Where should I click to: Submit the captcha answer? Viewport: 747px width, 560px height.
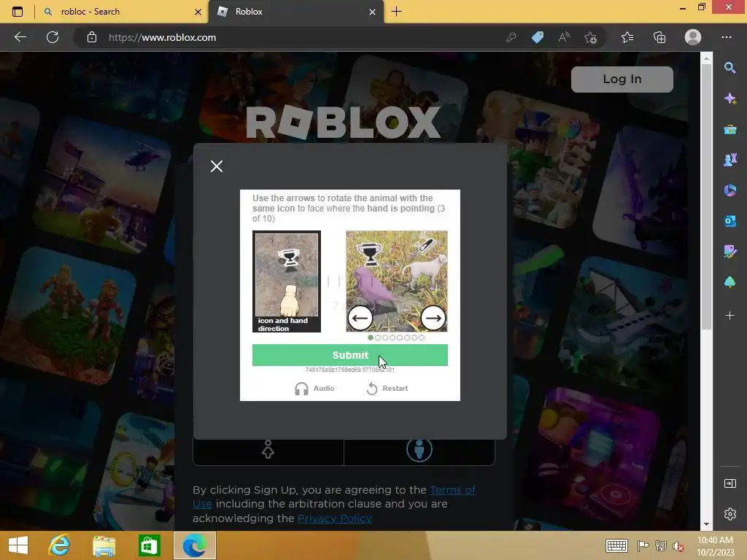[x=349, y=355]
